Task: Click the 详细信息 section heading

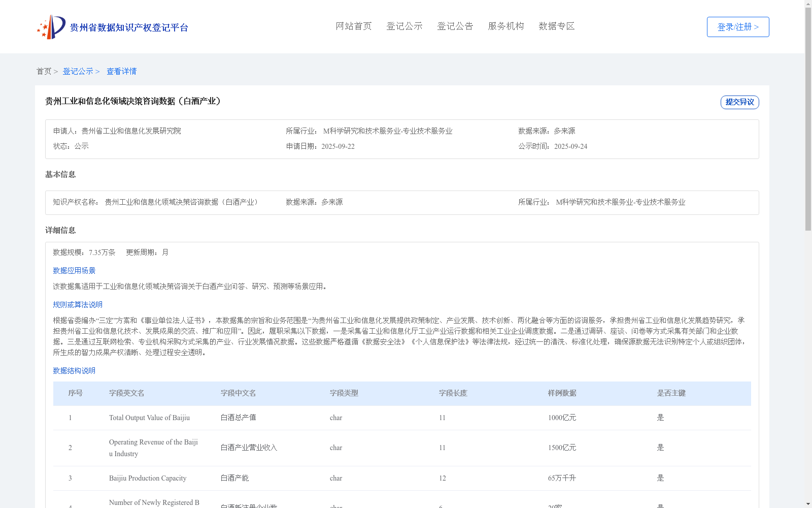Action: (60, 230)
